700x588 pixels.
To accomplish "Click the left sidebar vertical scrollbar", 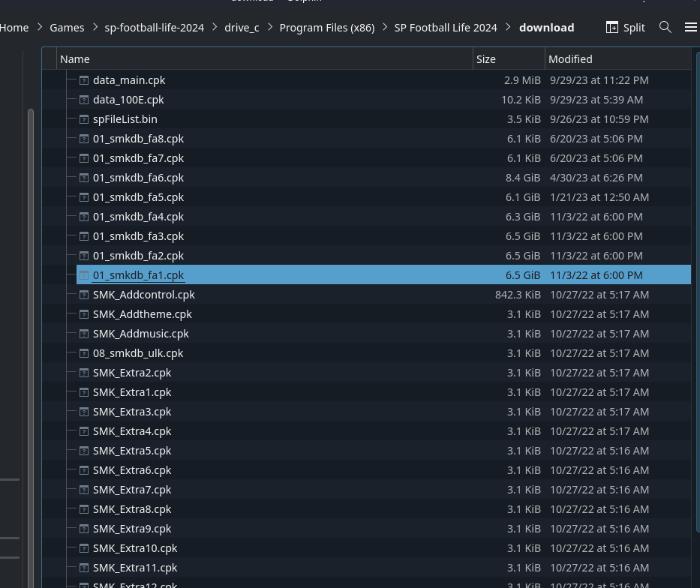I will click(30, 349).
